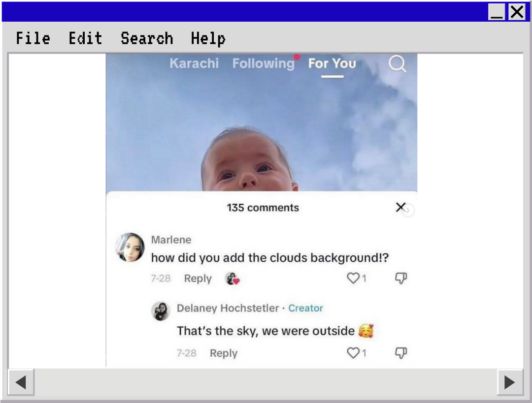Click the 7-28 date under Delaney's reply
The image size is (532, 403).
[x=186, y=353]
